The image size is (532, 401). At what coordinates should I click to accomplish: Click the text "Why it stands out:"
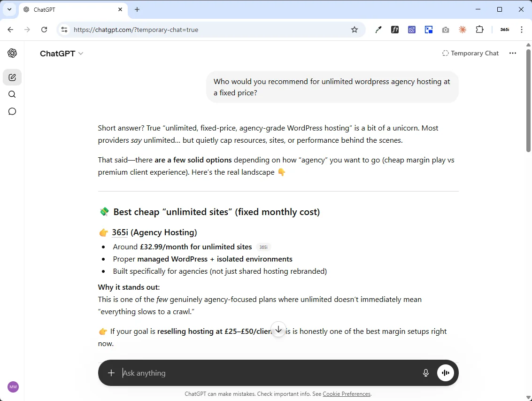point(129,287)
